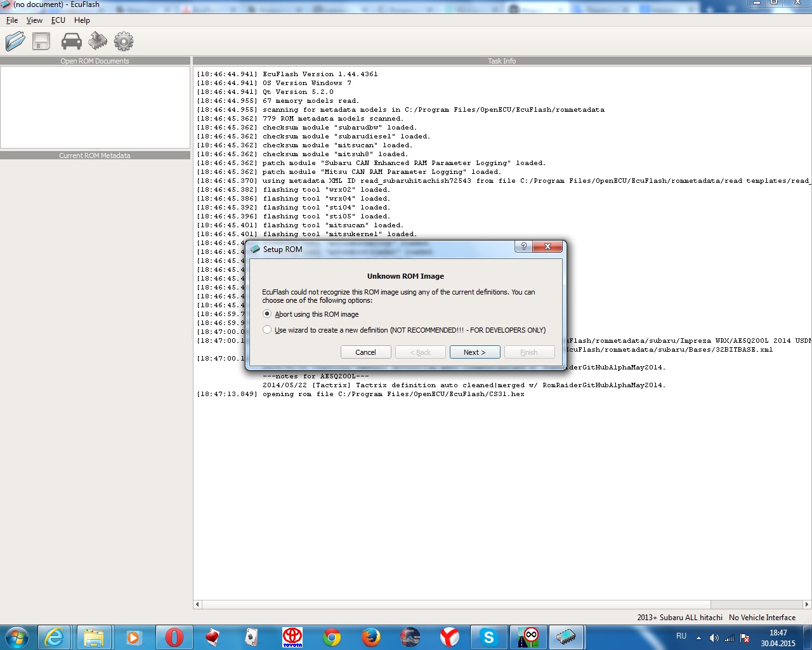Show hidden system tray icons arrow
Image resolution: width=812 pixels, height=650 pixels.
click(x=698, y=637)
